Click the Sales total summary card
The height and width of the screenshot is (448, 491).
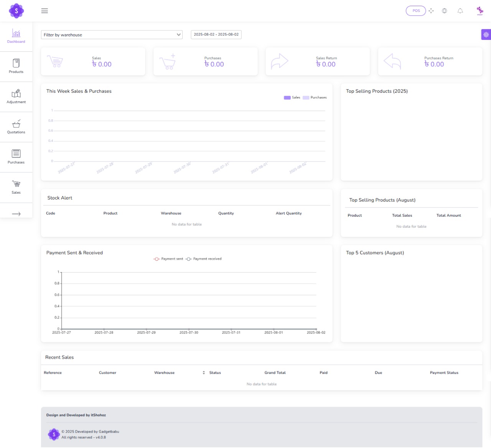click(x=93, y=62)
